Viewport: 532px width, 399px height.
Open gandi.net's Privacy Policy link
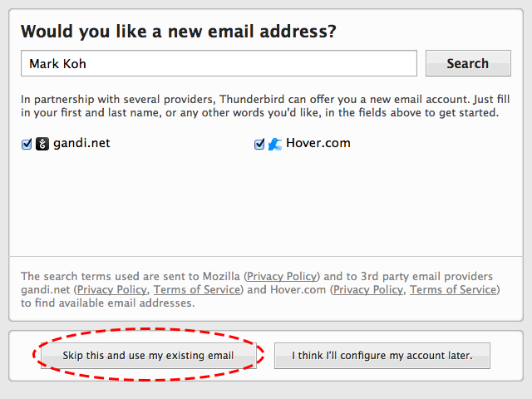[x=111, y=290]
